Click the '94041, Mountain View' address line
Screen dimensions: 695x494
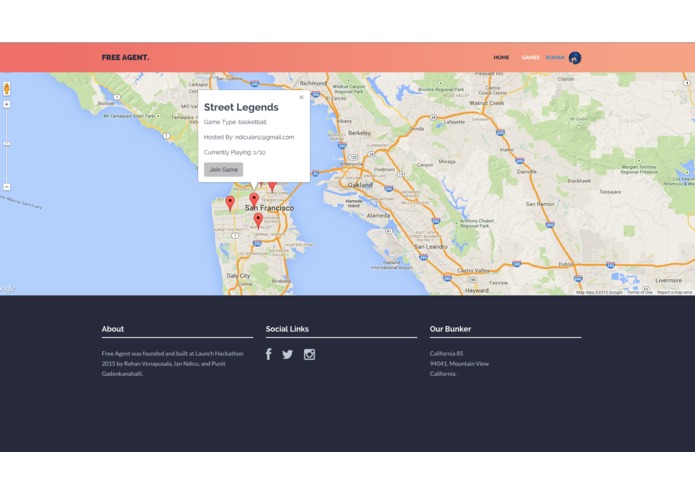[x=459, y=364]
